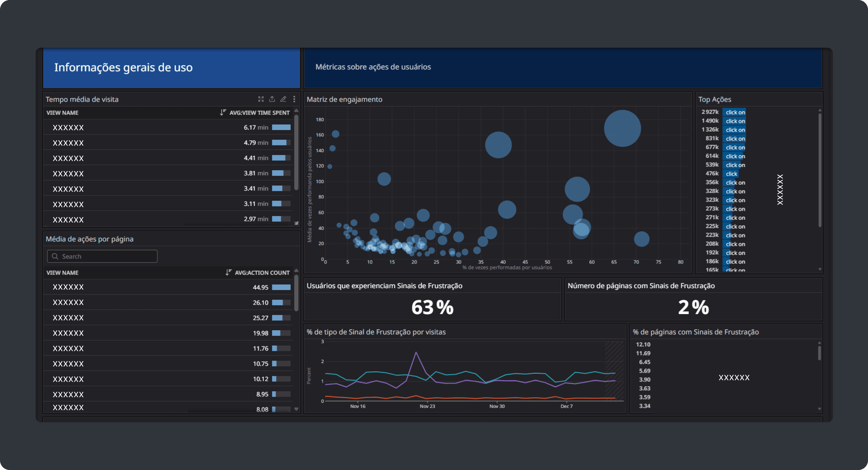Click the 10.12 action count value
868x470 pixels.
point(260,379)
